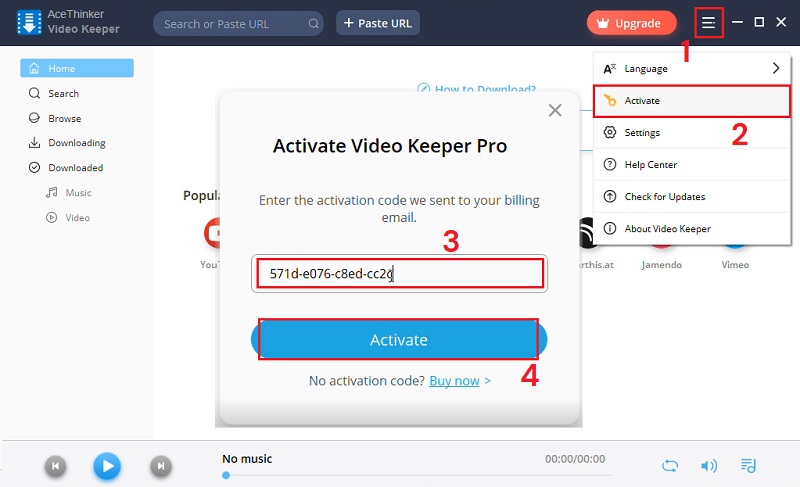Focus the Search or Paste URL field
The image size is (800, 487).
(238, 23)
